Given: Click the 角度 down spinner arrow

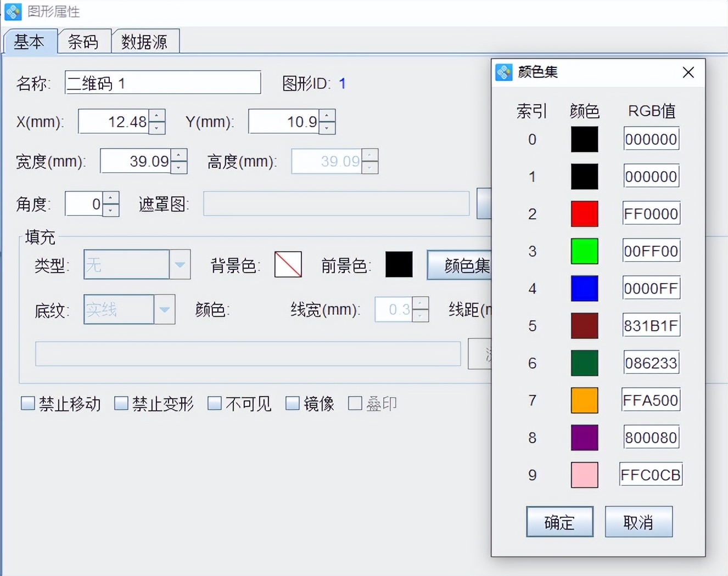Looking at the screenshot, I should point(110,210).
